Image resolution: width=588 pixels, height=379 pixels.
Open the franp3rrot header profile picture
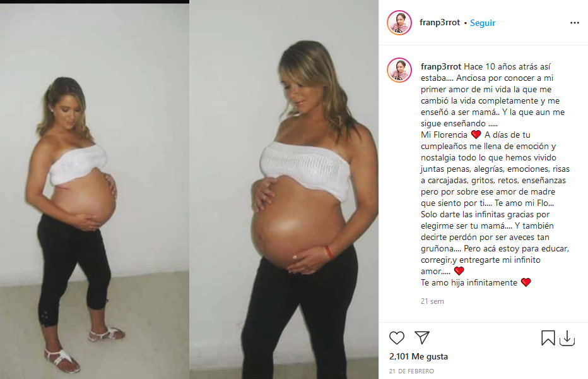(x=399, y=23)
